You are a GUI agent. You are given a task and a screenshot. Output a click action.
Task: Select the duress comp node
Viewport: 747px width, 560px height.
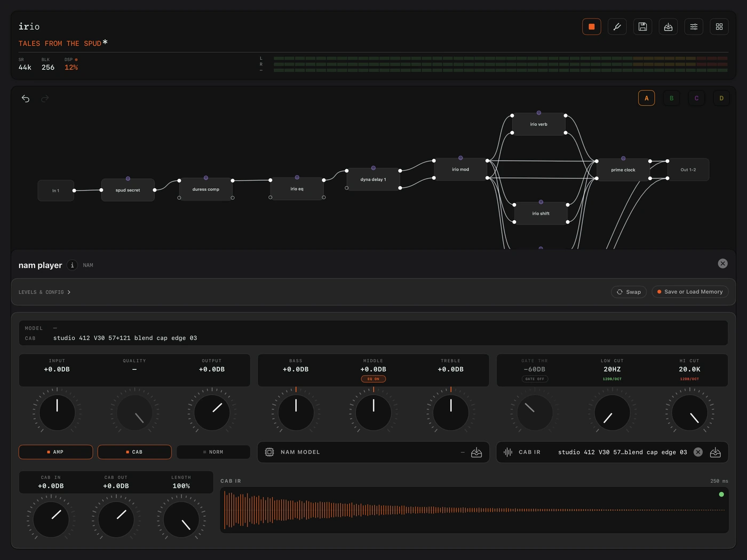point(206,189)
